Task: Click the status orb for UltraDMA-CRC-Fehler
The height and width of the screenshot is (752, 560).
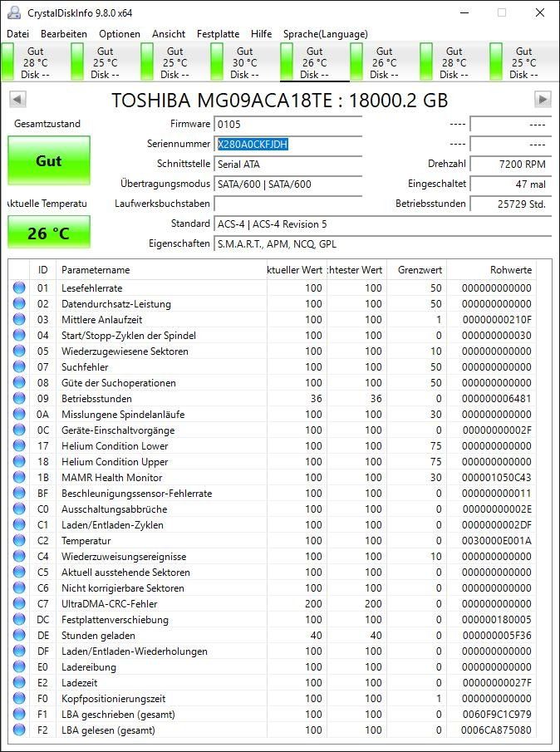Action: pyautogui.click(x=19, y=603)
